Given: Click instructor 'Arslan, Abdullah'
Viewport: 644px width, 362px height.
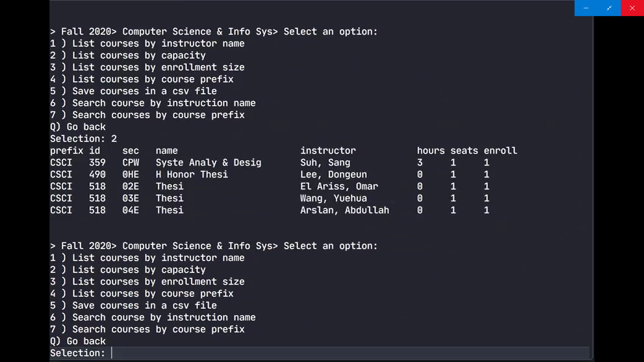Looking at the screenshot, I should [x=345, y=210].
